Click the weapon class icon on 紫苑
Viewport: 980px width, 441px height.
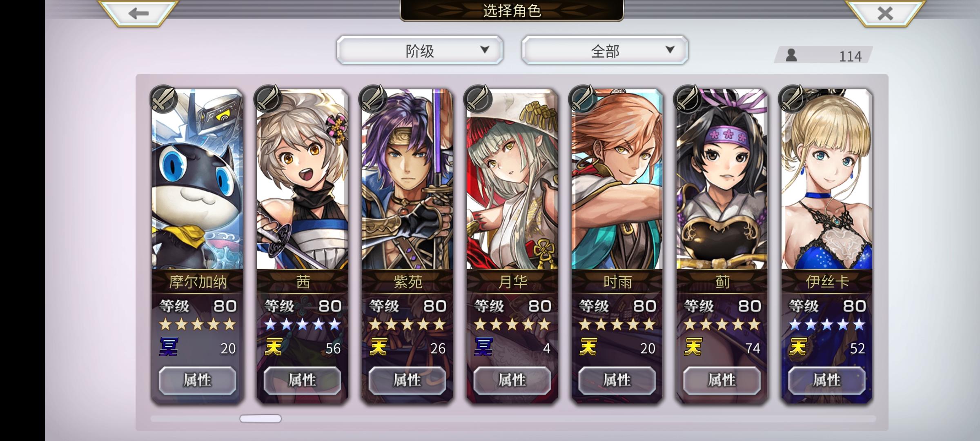373,99
